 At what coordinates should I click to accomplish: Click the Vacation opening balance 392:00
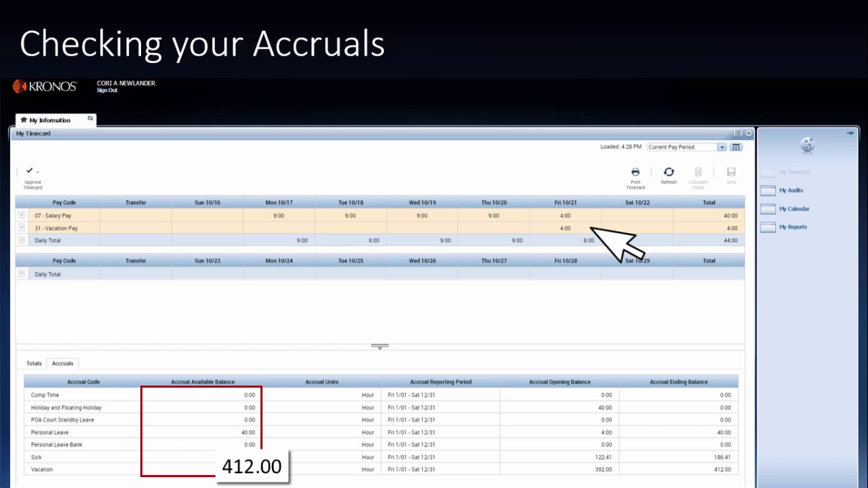(603, 469)
